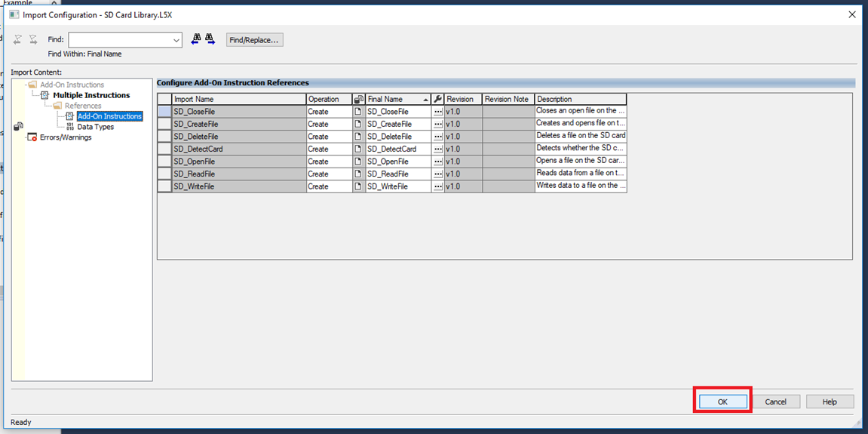
Task: Click the second search flag icon beside Find
Action: (33, 39)
